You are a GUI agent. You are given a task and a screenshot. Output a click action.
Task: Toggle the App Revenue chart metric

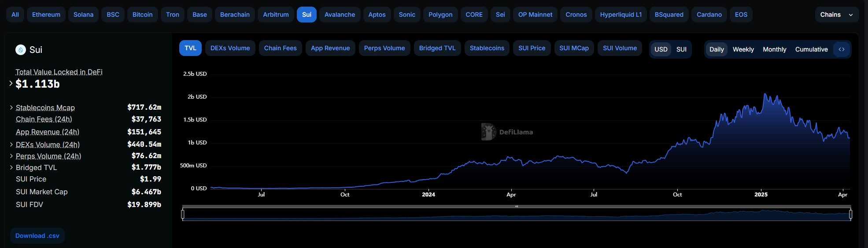coord(330,48)
